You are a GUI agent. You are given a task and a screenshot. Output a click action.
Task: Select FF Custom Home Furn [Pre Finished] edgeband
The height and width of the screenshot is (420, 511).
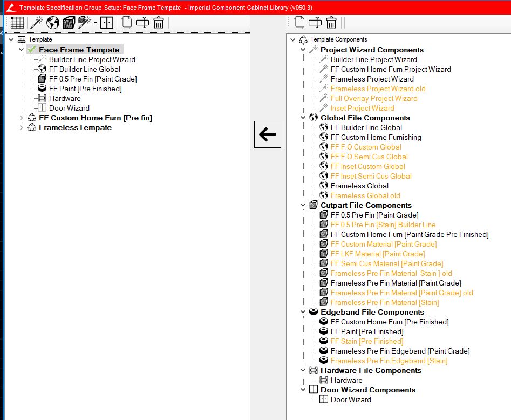coord(390,322)
